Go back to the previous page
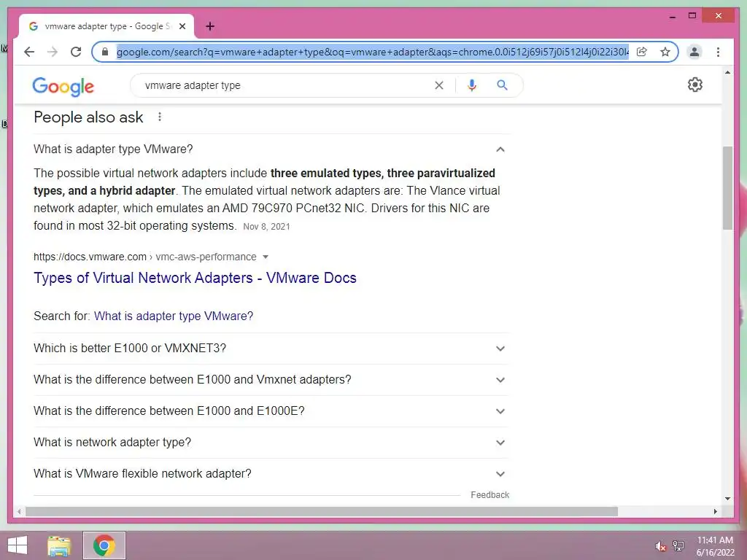 click(x=29, y=52)
